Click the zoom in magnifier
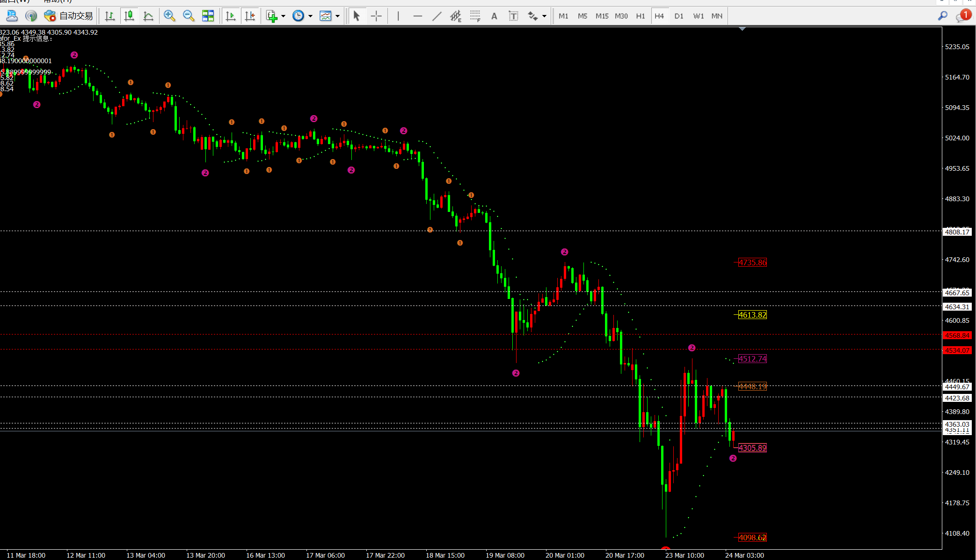976x560 pixels. tap(169, 16)
